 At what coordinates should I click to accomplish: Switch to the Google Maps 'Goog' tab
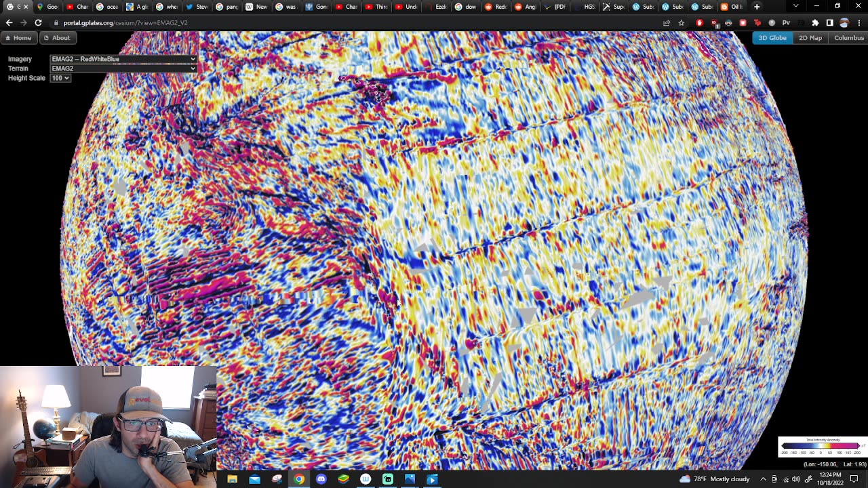pos(48,7)
